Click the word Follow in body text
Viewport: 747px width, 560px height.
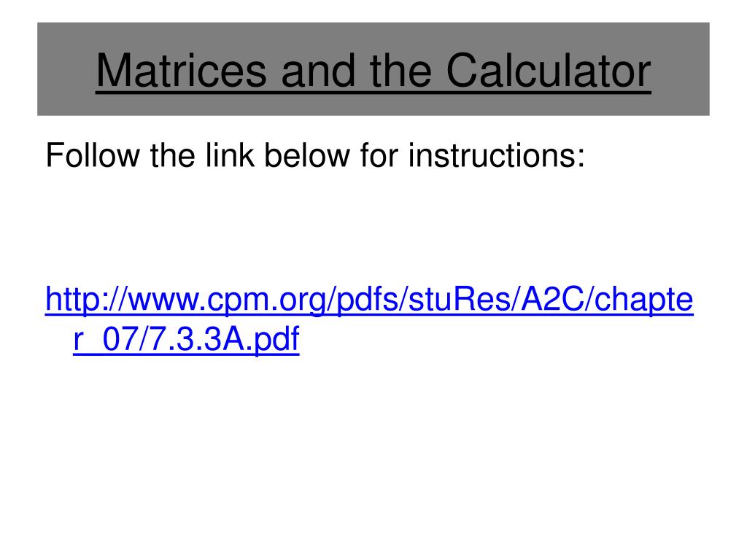tap(93, 155)
